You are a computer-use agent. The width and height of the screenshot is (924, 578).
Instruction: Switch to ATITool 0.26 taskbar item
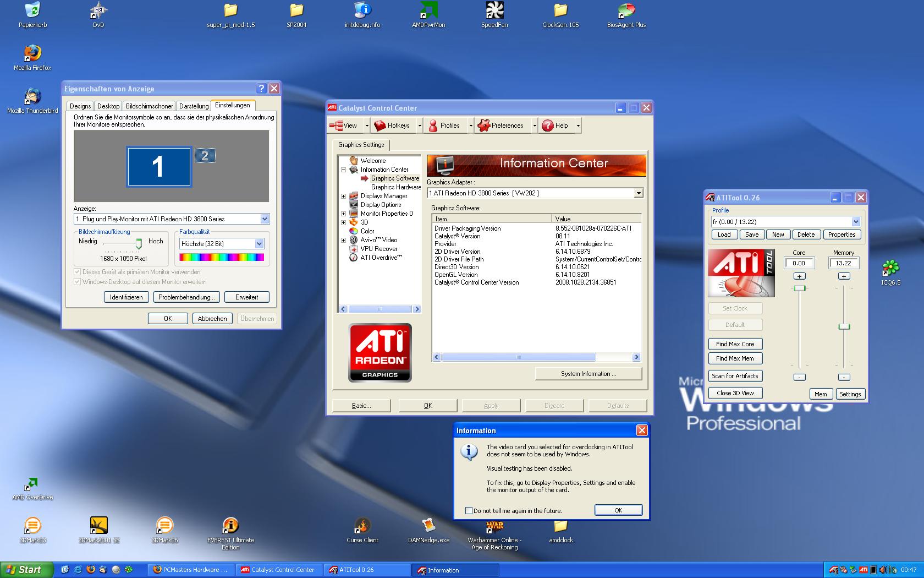[x=367, y=570]
